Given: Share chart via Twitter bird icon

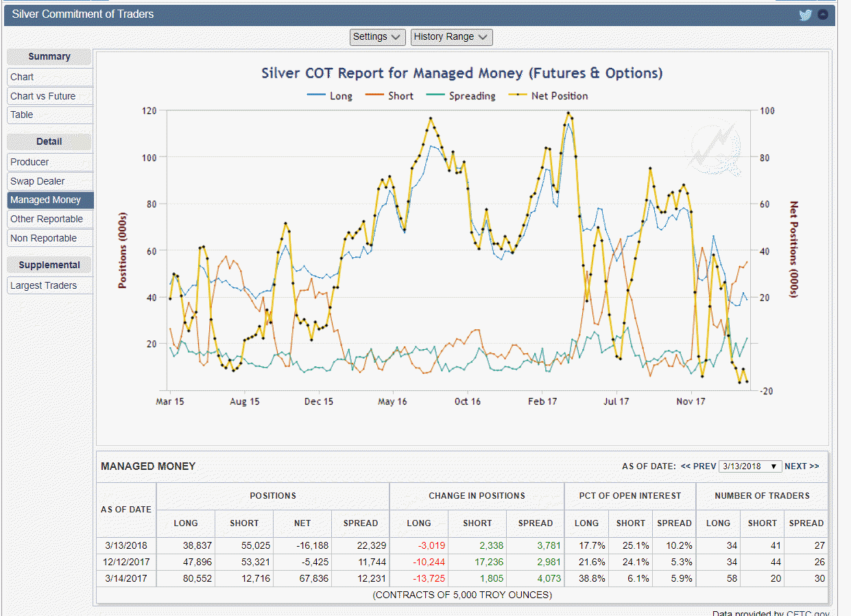Looking at the screenshot, I should [x=806, y=15].
